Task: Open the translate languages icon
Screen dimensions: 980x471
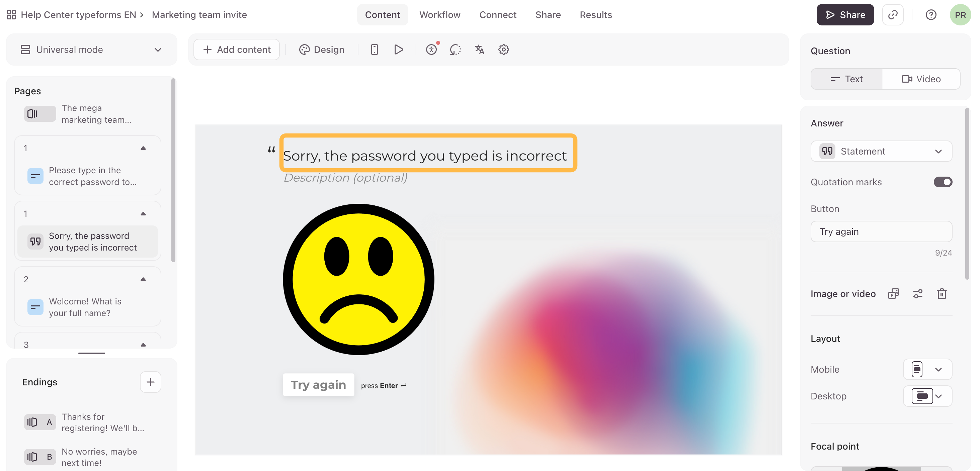Action: tap(479, 50)
